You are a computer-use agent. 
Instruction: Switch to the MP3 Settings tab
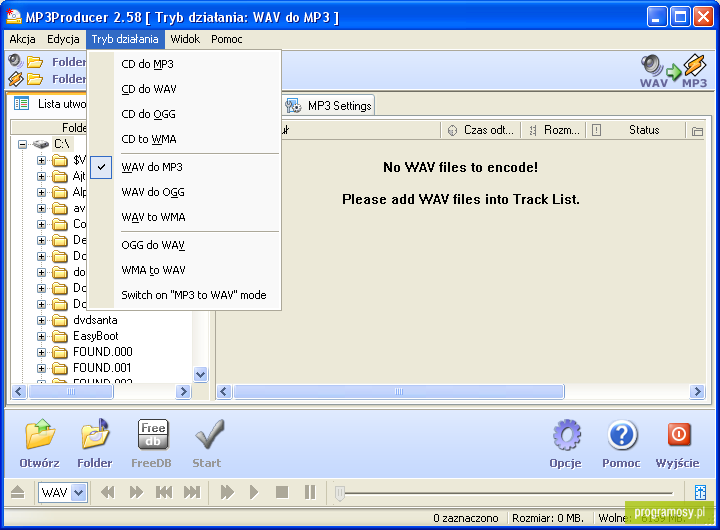tap(329, 106)
